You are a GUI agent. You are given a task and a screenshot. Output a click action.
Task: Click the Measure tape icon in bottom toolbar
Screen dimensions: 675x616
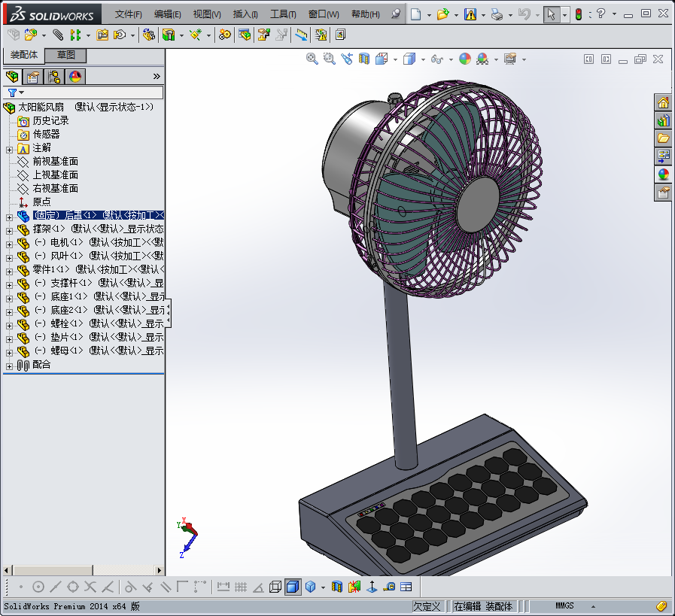click(389, 587)
